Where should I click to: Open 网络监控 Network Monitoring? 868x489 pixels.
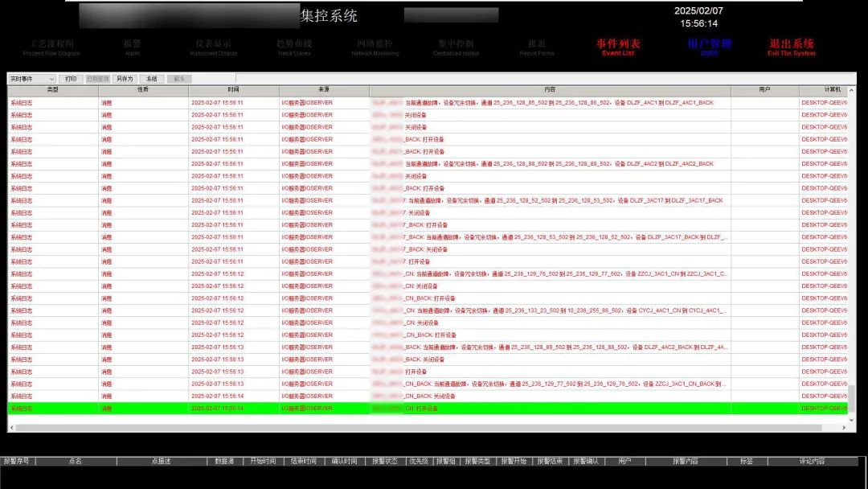click(x=375, y=47)
